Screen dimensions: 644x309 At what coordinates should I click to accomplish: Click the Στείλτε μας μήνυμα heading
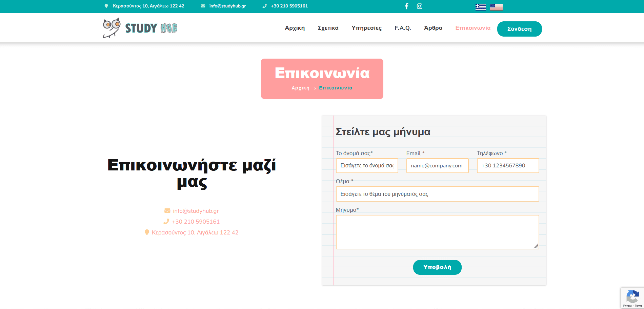coord(383,132)
